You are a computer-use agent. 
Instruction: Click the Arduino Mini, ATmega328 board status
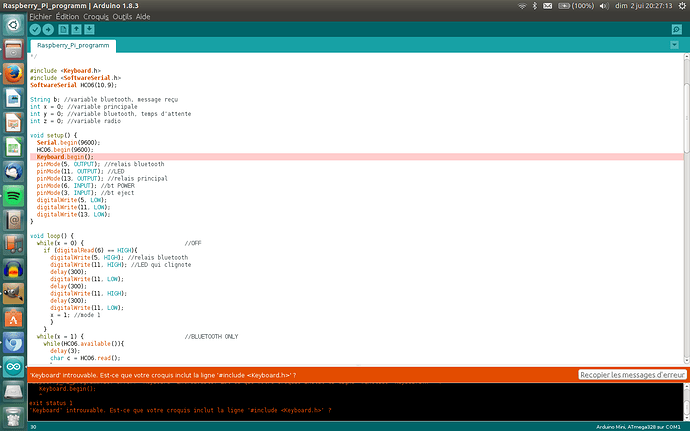pos(638,427)
